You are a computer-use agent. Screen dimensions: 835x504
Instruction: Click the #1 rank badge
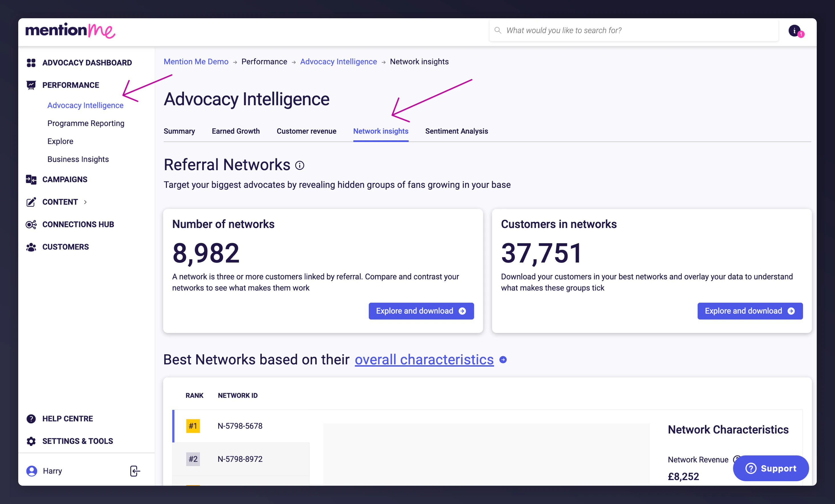coord(193,426)
